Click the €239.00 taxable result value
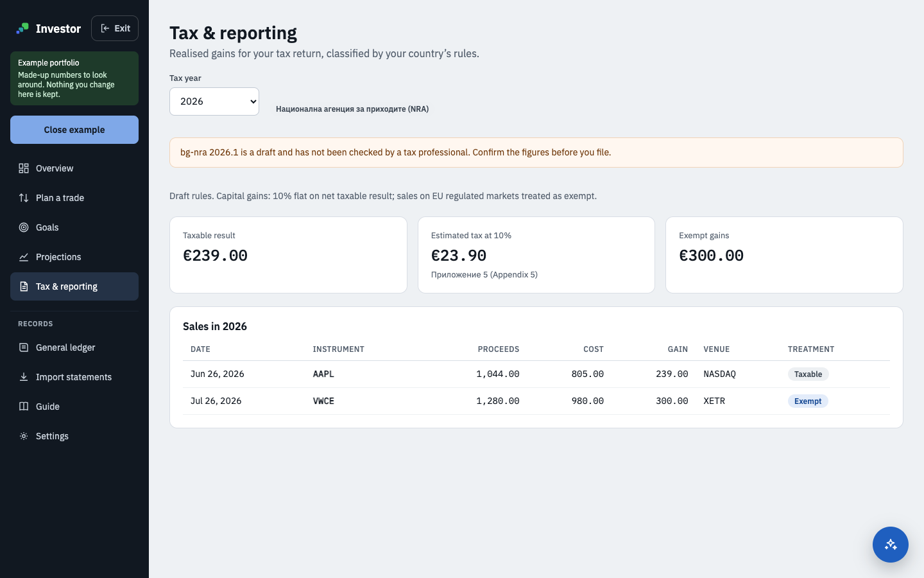This screenshot has height=578, width=924. pyautogui.click(x=216, y=256)
